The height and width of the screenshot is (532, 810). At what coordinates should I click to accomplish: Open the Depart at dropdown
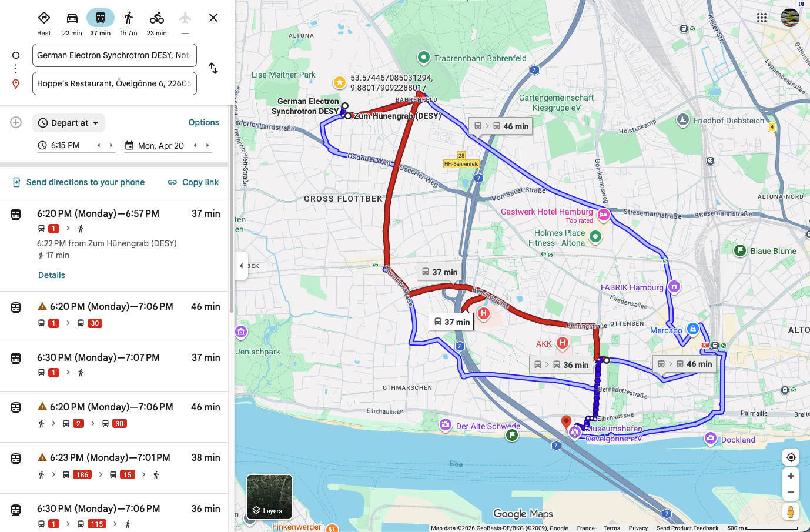(x=69, y=123)
